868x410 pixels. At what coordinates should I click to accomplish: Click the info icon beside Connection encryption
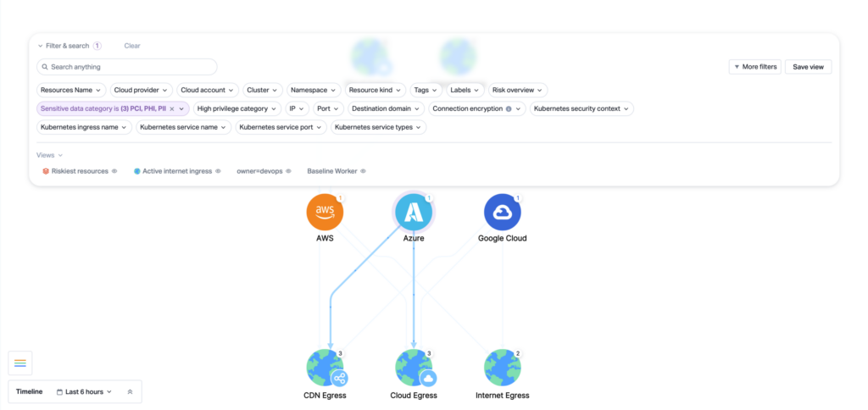click(x=509, y=109)
